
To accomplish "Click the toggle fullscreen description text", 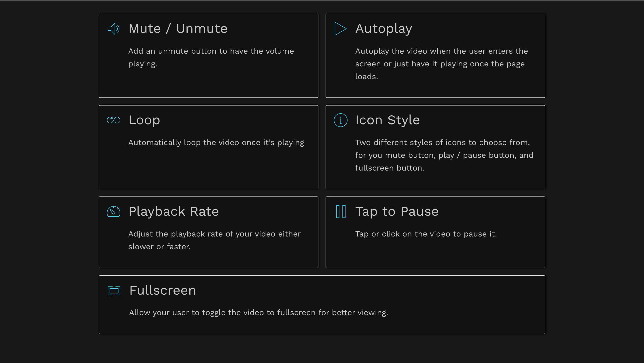I will (x=258, y=312).
